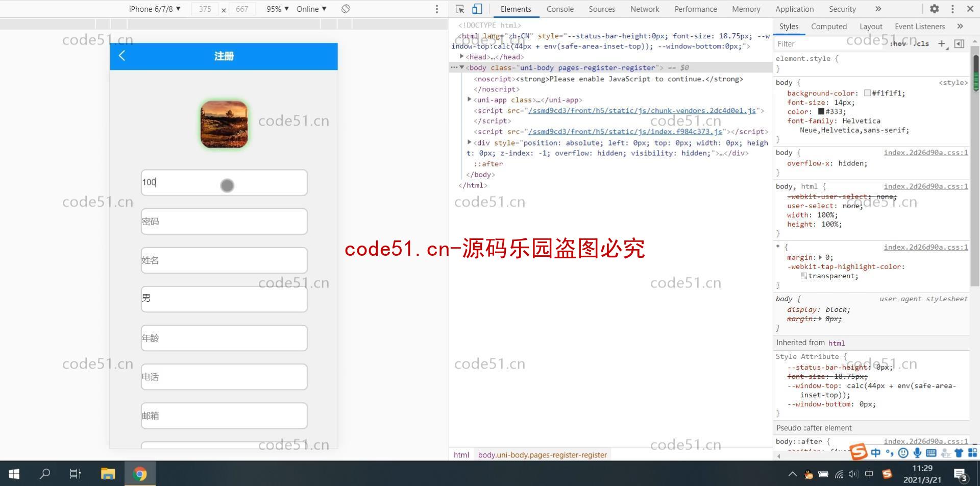The height and width of the screenshot is (486, 980).
Task: Open DevTools settings gear
Action: pyautogui.click(x=934, y=9)
